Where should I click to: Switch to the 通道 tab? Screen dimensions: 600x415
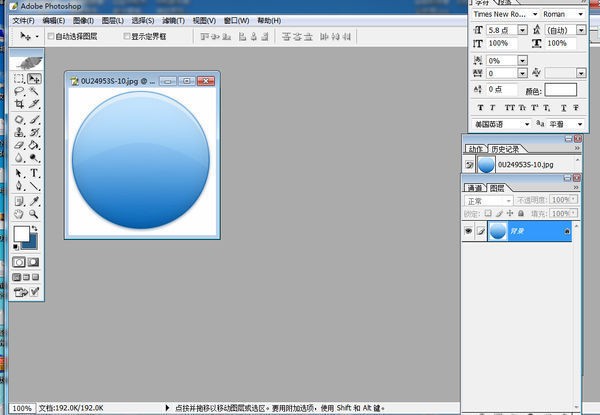[x=474, y=187]
